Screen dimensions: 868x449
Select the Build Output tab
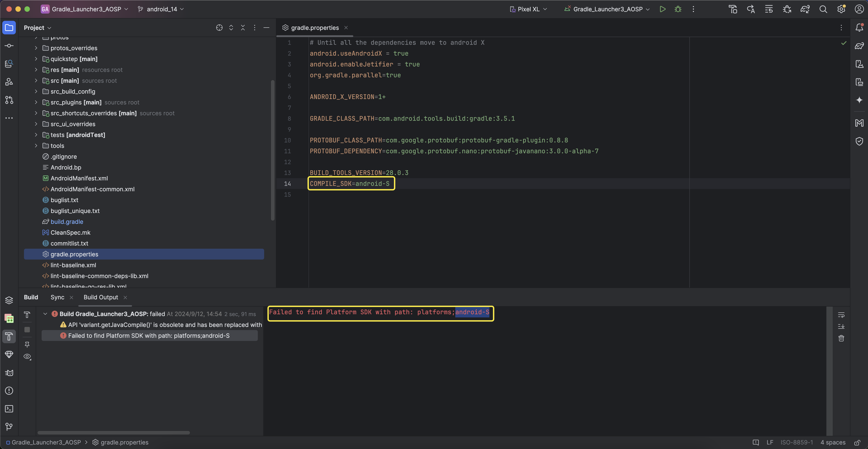tap(101, 297)
